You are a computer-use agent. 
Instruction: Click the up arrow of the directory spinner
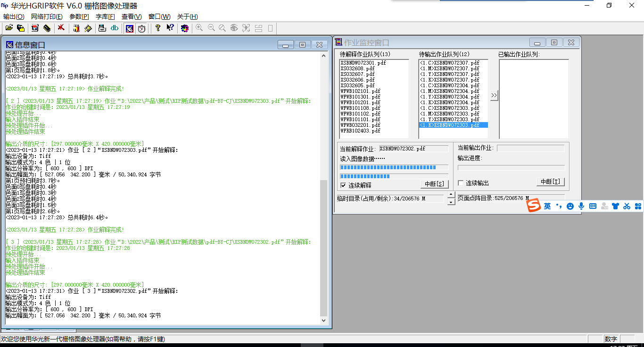(451, 195)
